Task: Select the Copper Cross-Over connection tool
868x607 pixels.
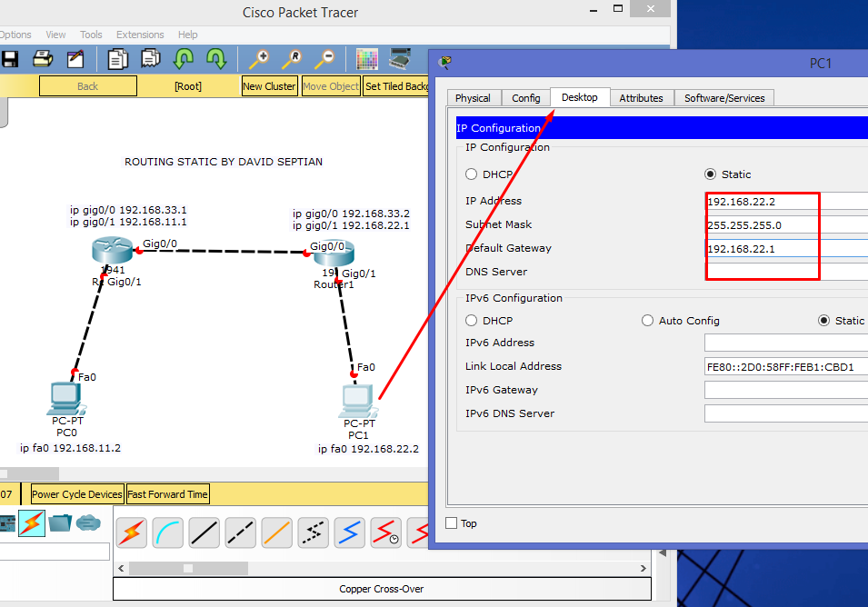Action: pos(240,532)
